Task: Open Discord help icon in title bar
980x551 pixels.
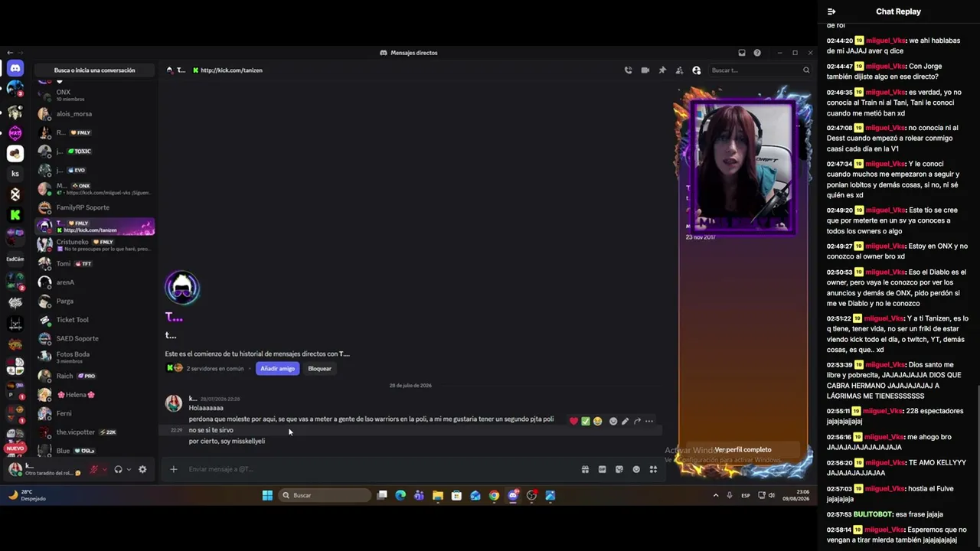Action: click(x=757, y=53)
